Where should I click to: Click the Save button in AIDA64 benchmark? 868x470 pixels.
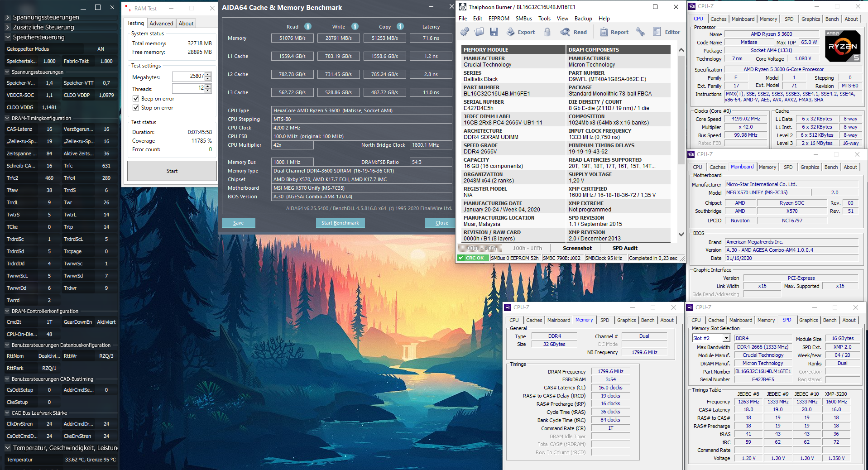[238, 223]
